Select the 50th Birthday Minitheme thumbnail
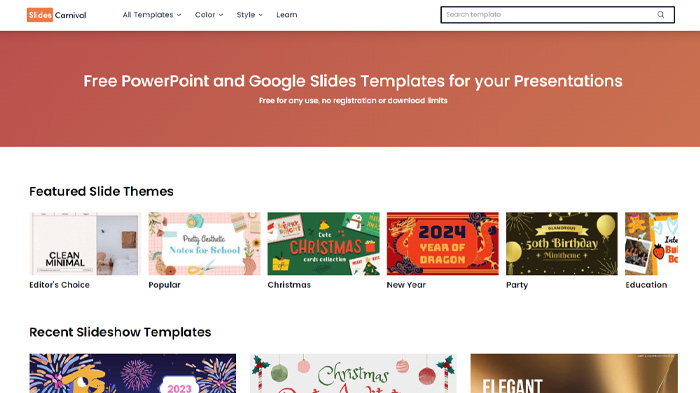The height and width of the screenshot is (393, 700). (x=562, y=243)
